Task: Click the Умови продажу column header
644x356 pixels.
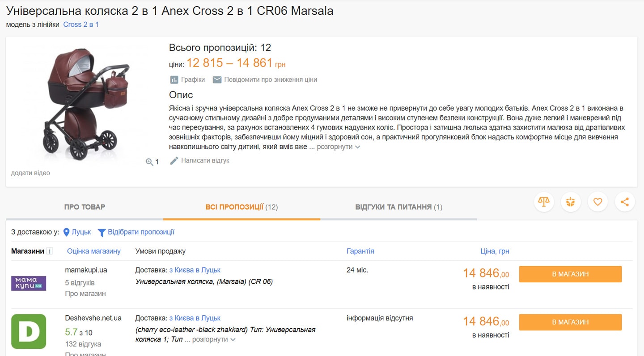Action: (161, 251)
